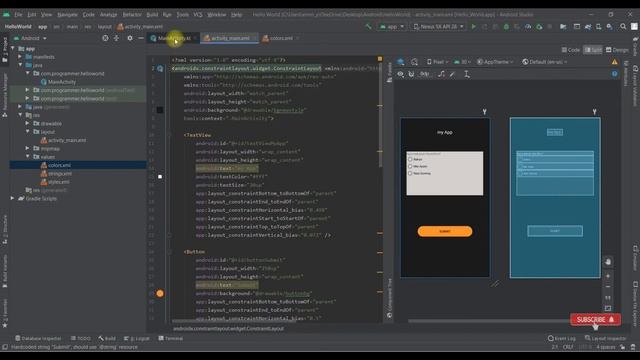Hide the Project panel with minus icon
The image size is (640, 360).
(x=141, y=38)
